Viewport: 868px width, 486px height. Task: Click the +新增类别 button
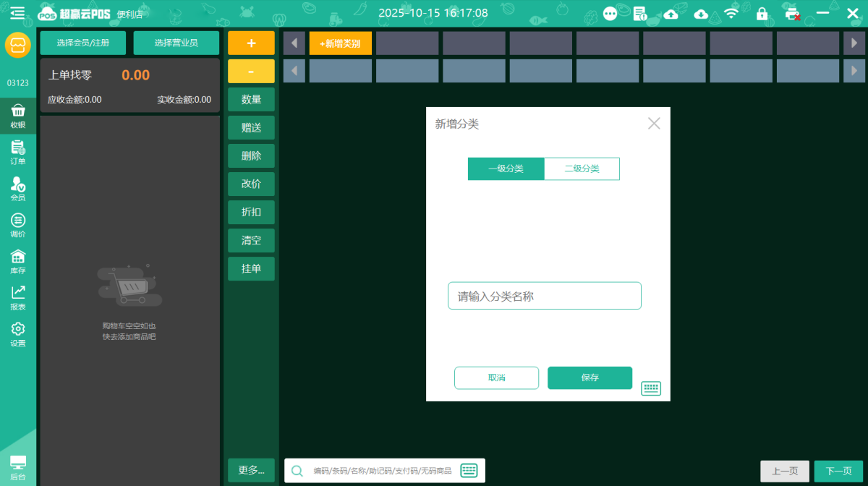340,43
